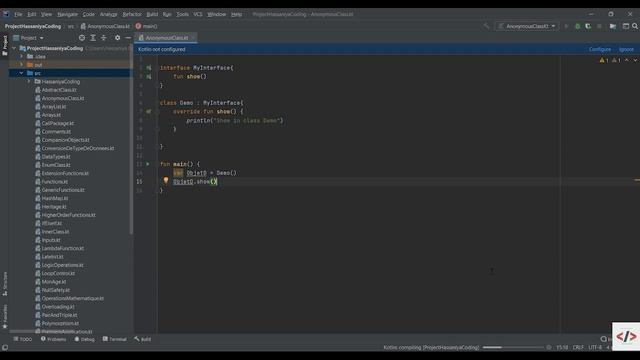Toggle the Project tool window stripe button
Viewport: 640px width, 360px height.
(x=5, y=45)
